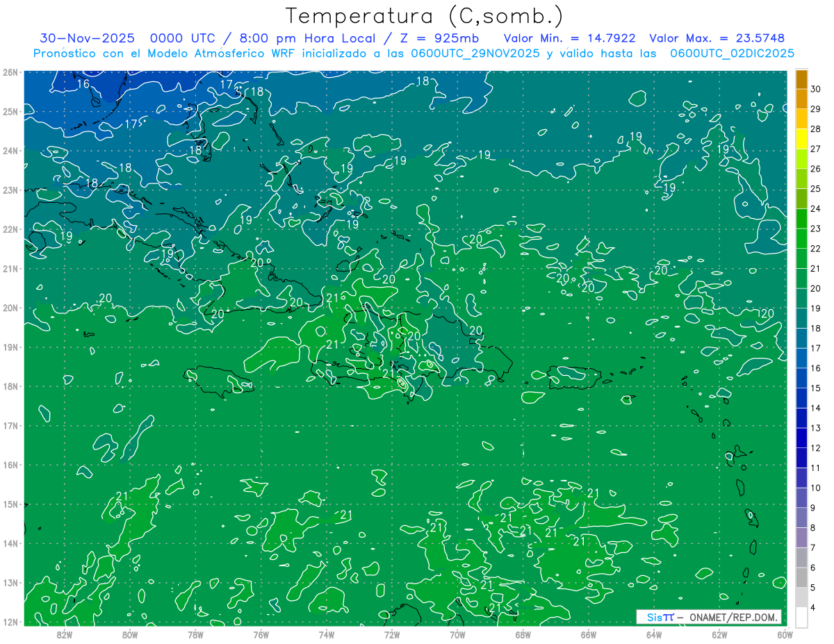The image size is (834, 644).
Task: Click the '16' contour label on the map
Action: tap(83, 84)
